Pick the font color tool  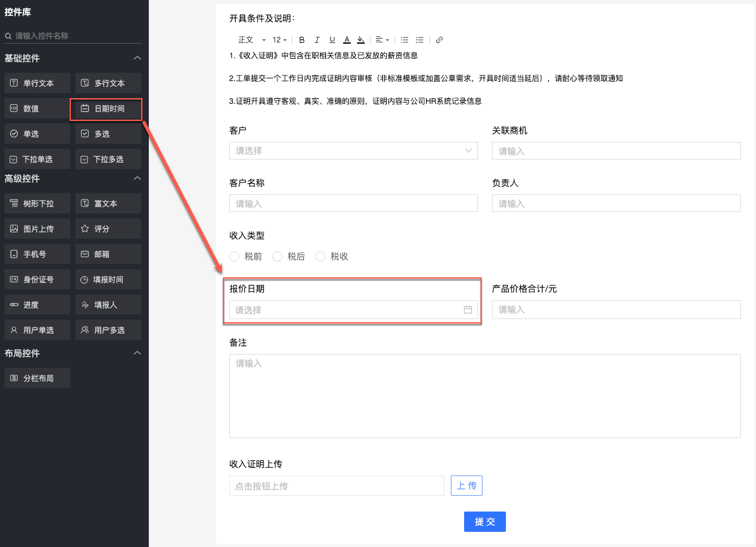pyautogui.click(x=347, y=40)
